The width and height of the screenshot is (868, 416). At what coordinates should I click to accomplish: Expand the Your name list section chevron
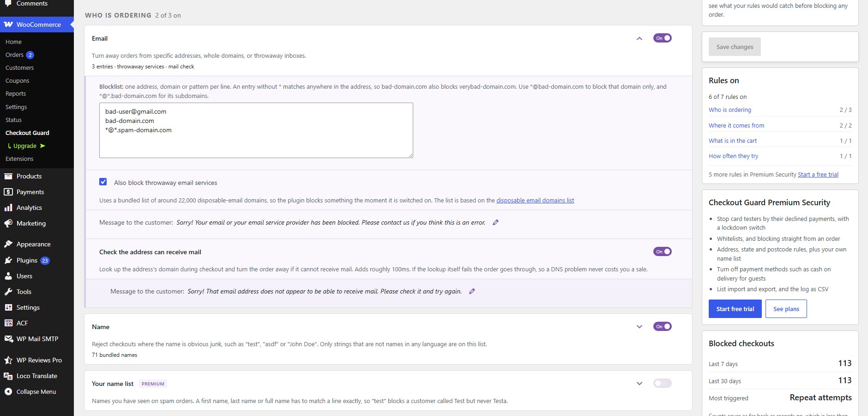click(x=639, y=384)
